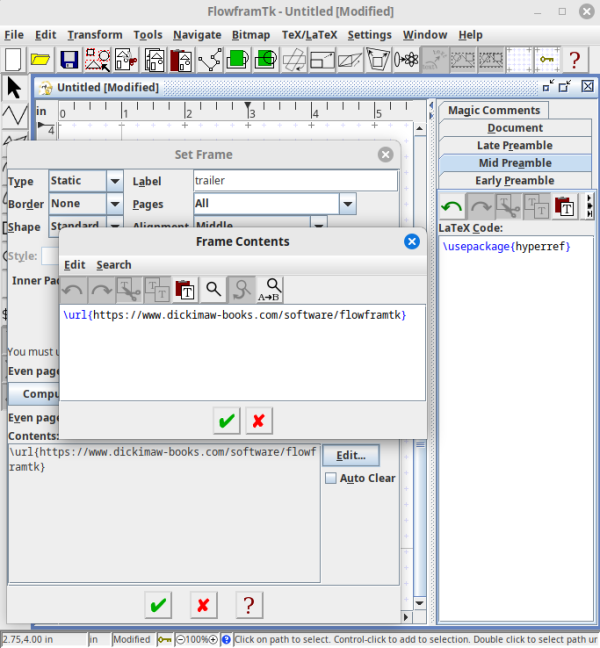Click the Label field containing trailer

coord(295,181)
